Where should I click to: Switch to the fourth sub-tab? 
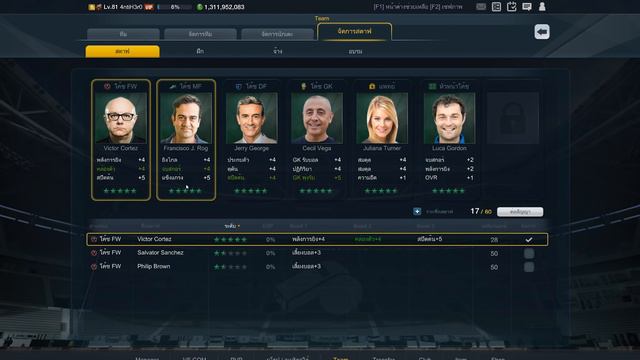coord(355,51)
